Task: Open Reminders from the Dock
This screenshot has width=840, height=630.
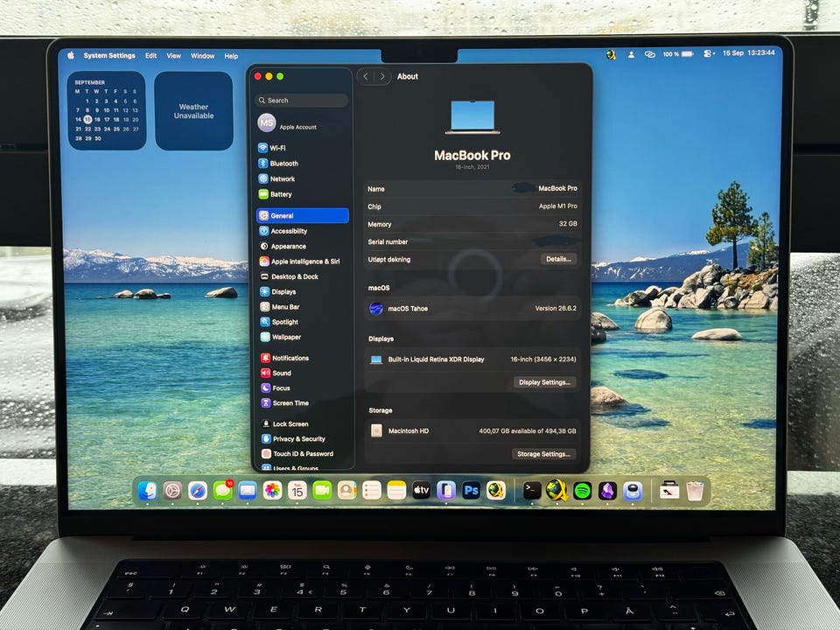Action: (371, 491)
